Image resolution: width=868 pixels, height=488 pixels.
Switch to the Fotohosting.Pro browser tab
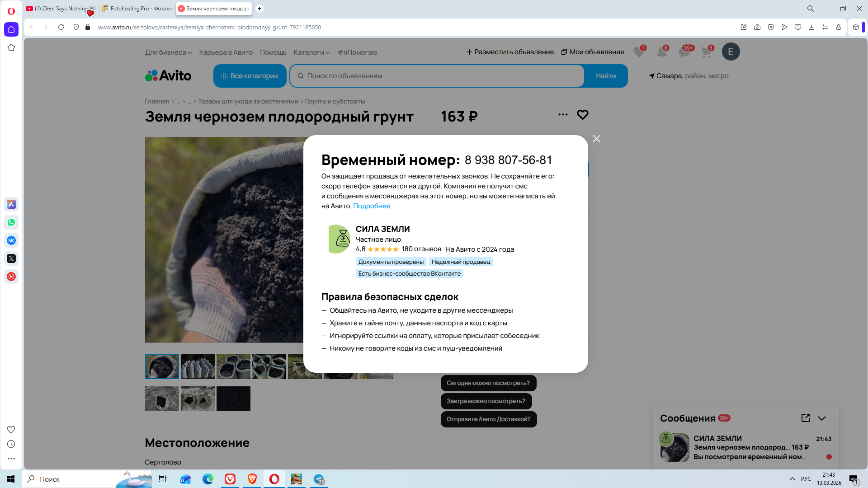coord(137,9)
